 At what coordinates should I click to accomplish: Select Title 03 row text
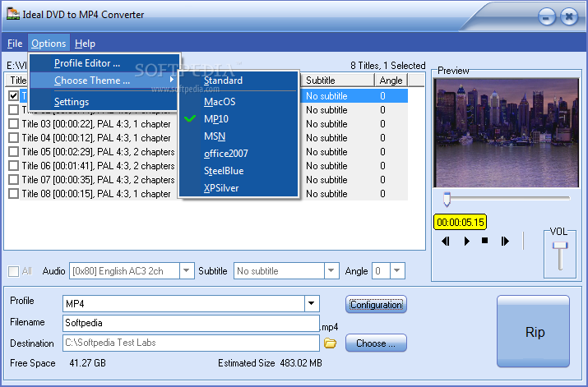pyautogui.click(x=96, y=124)
